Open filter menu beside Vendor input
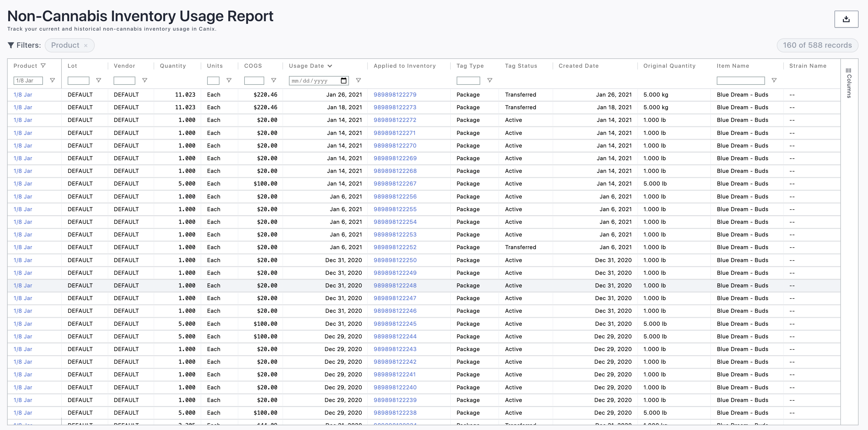Image resolution: width=868 pixels, height=430 pixels. 144,80
